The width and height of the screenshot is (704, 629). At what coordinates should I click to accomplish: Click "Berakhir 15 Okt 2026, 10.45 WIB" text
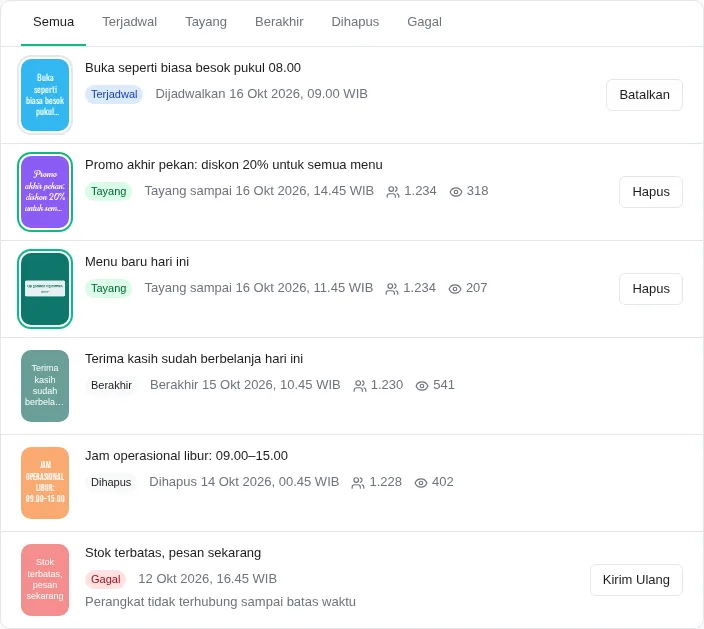click(245, 385)
